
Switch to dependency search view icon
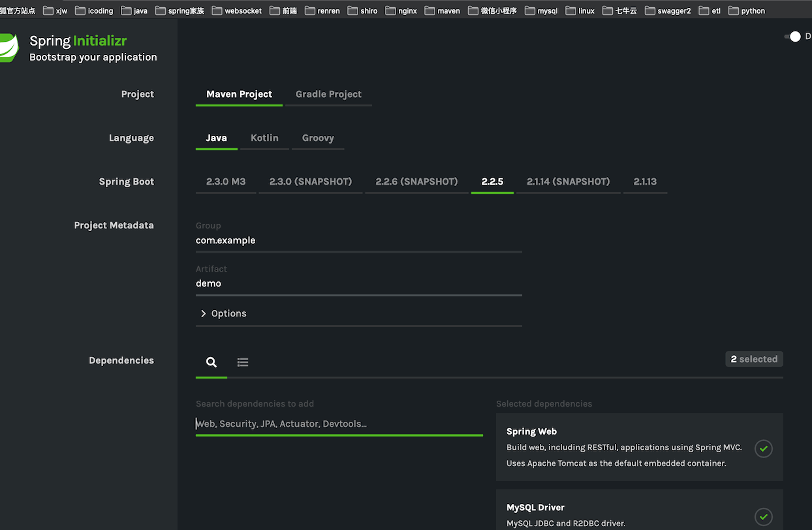(211, 362)
